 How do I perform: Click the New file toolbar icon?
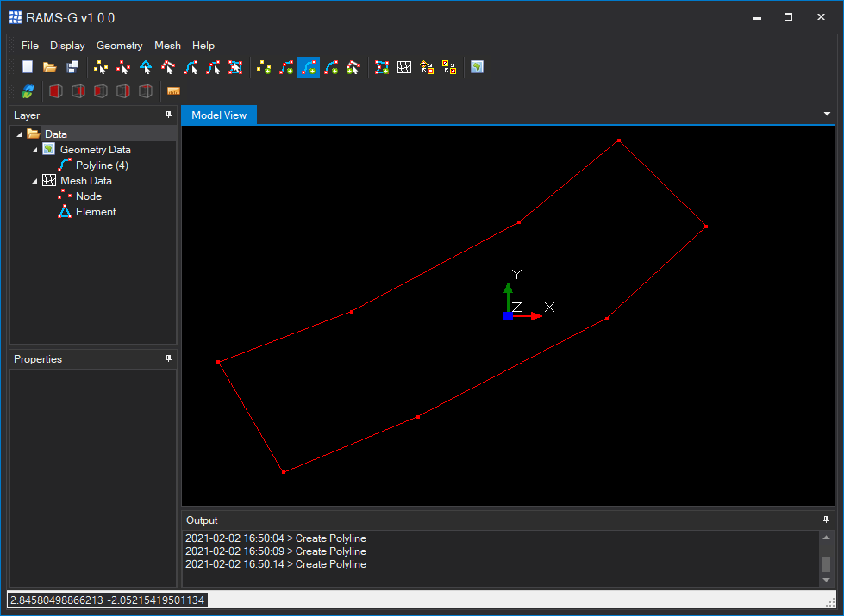point(28,67)
